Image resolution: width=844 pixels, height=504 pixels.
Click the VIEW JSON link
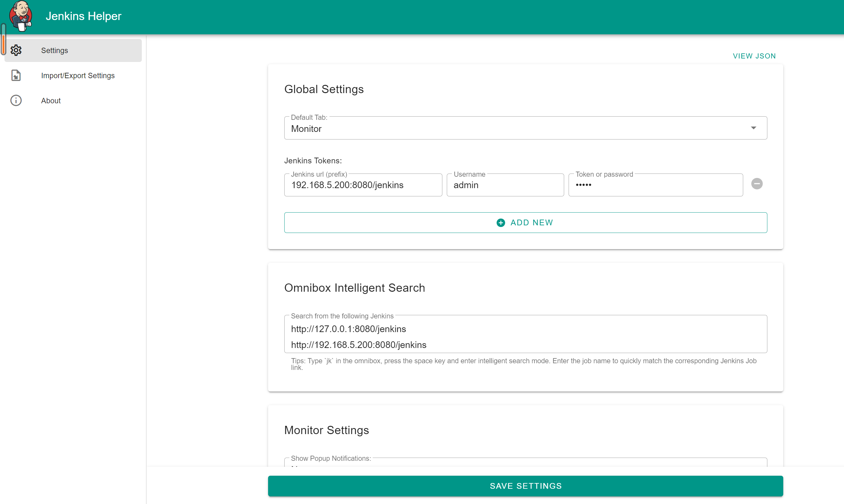coord(754,56)
